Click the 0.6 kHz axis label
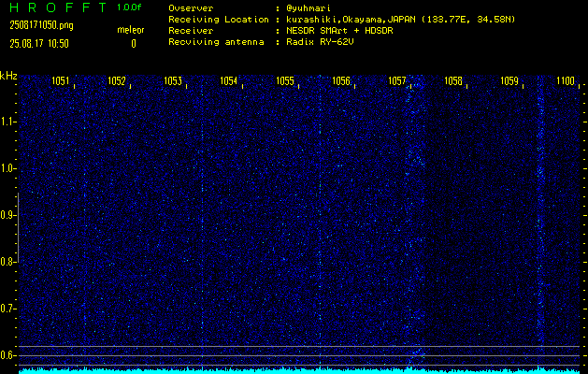The height and width of the screenshot is (374, 588). [x=7, y=355]
